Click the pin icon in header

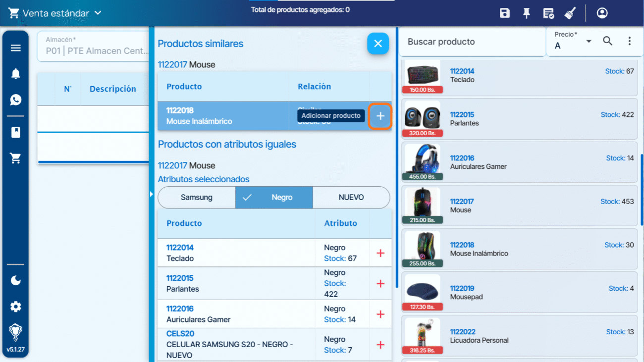527,13
